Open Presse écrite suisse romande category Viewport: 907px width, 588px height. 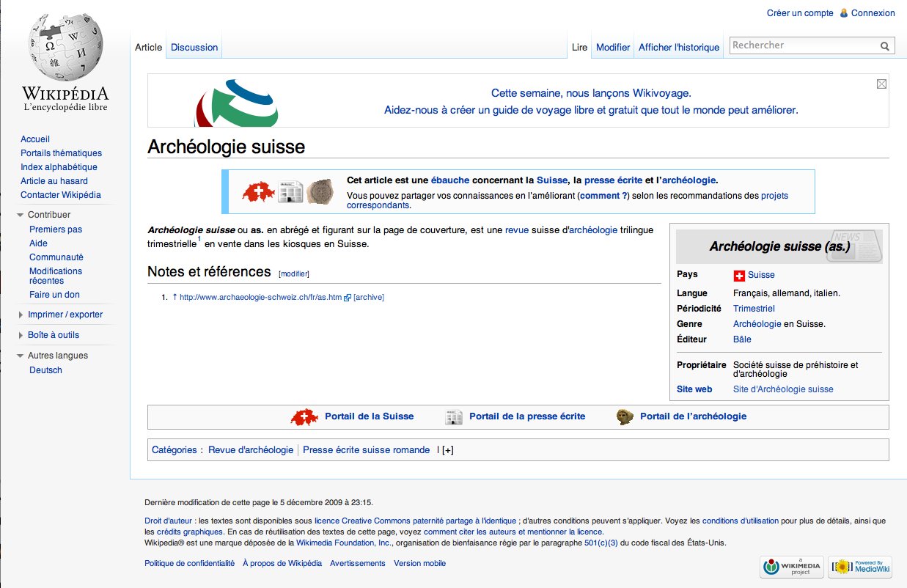[366, 450]
